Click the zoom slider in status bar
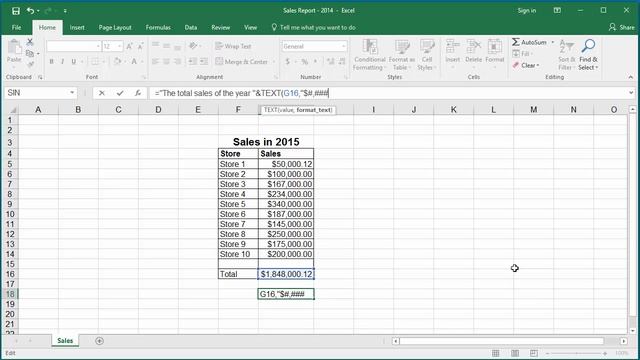 (x=576, y=353)
